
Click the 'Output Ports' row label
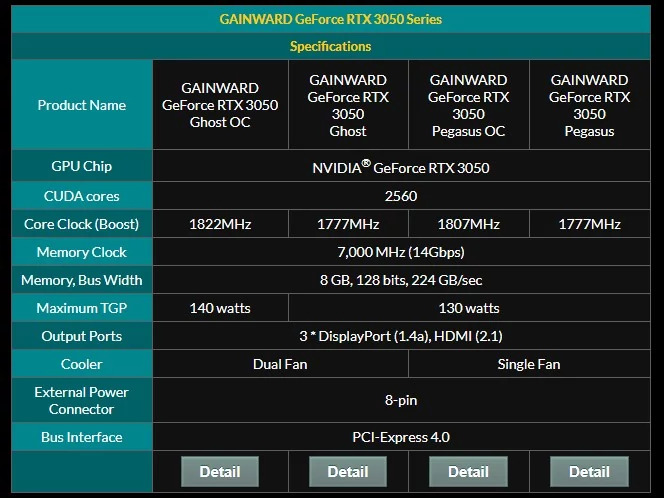click(82, 336)
